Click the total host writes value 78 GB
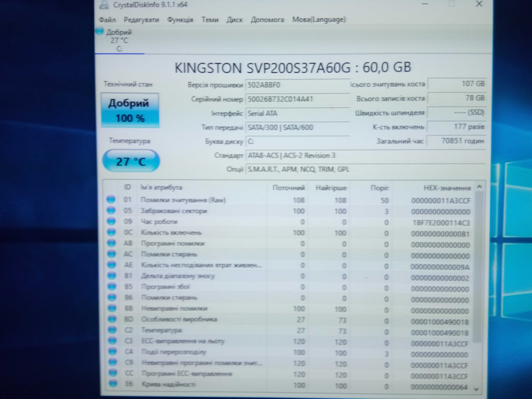Screen dimensions: 532x399 tap(456, 98)
